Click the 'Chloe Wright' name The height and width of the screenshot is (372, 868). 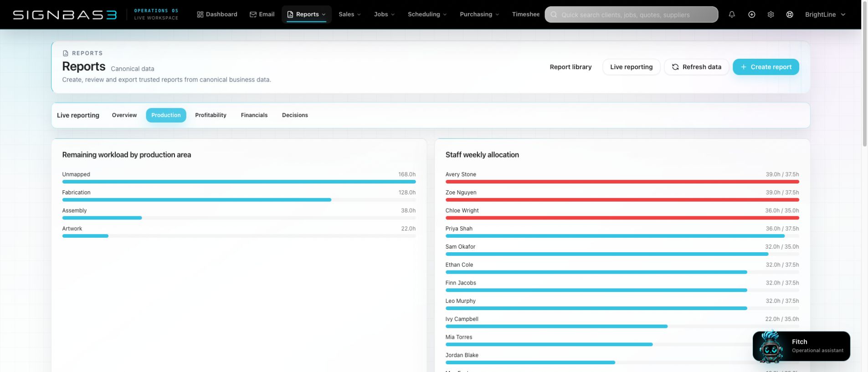point(462,210)
